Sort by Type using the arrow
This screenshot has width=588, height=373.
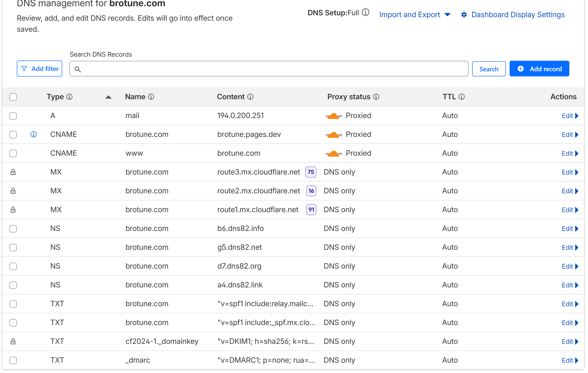[x=108, y=97]
